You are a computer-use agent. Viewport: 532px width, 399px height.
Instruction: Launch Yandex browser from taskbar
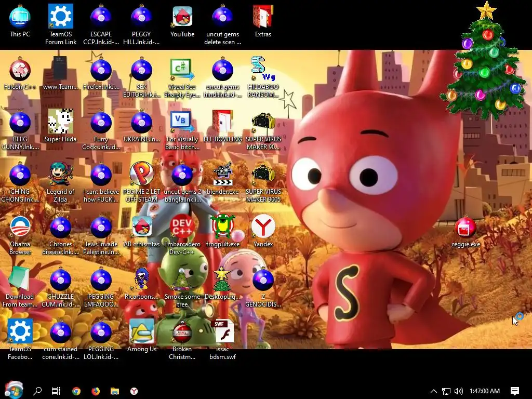coord(134,391)
